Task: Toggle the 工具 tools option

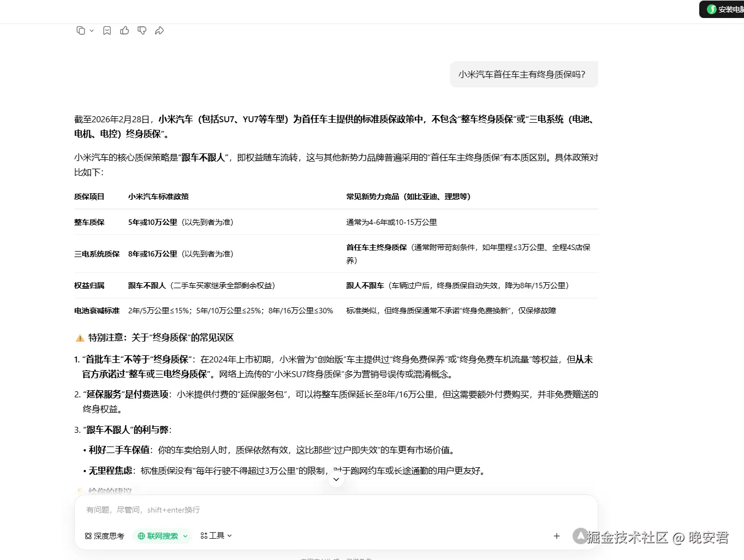Action: tap(217, 535)
